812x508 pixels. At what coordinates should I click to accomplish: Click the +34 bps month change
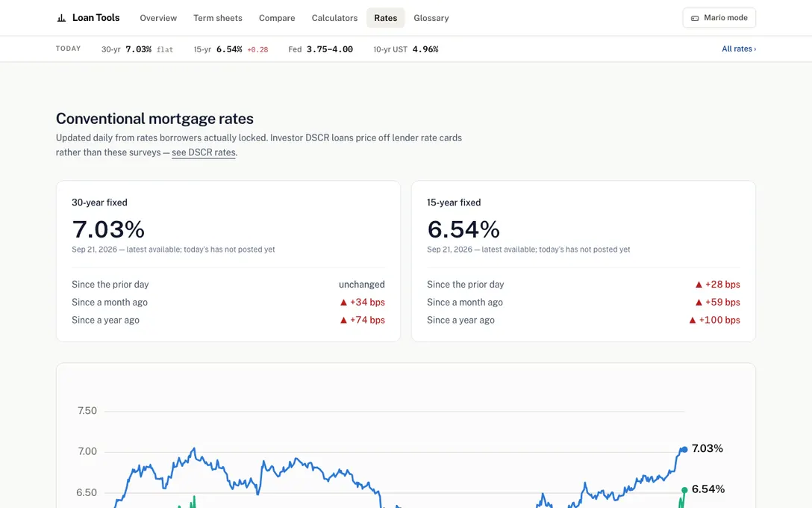367,303
